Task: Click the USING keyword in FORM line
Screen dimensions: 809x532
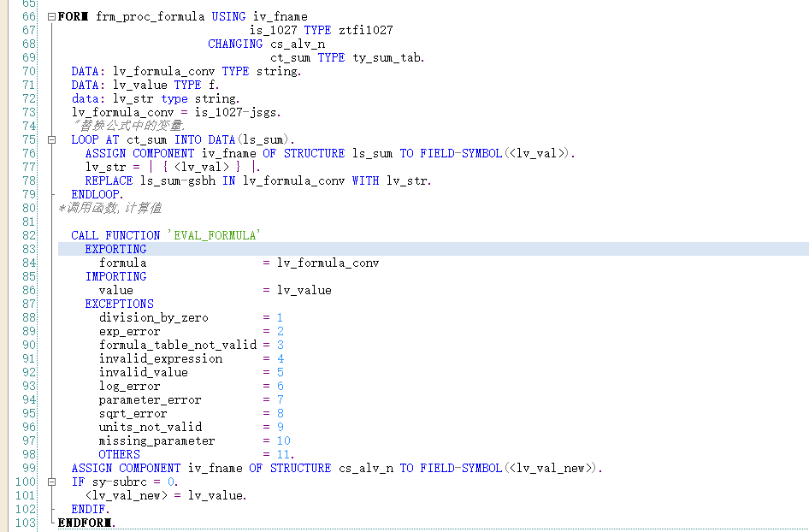Action: (x=228, y=16)
